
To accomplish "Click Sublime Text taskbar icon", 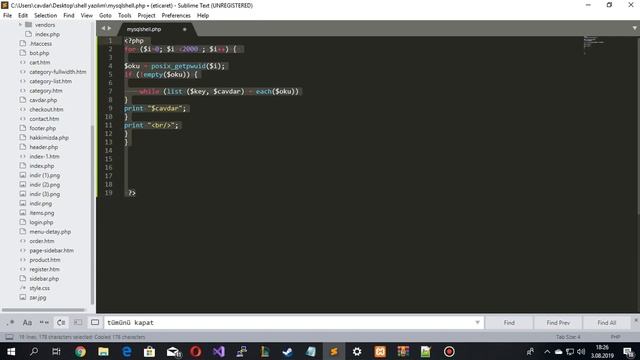I will (x=333, y=351).
